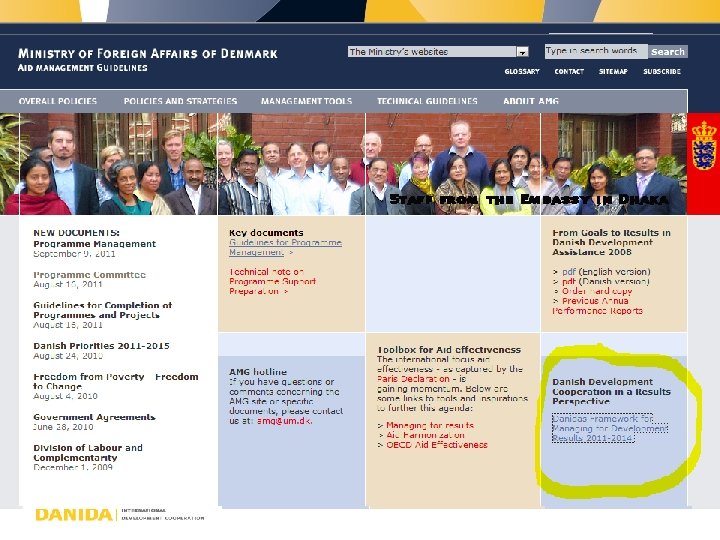
Task: Open the Subscribe link
Action: [x=662, y=72]
